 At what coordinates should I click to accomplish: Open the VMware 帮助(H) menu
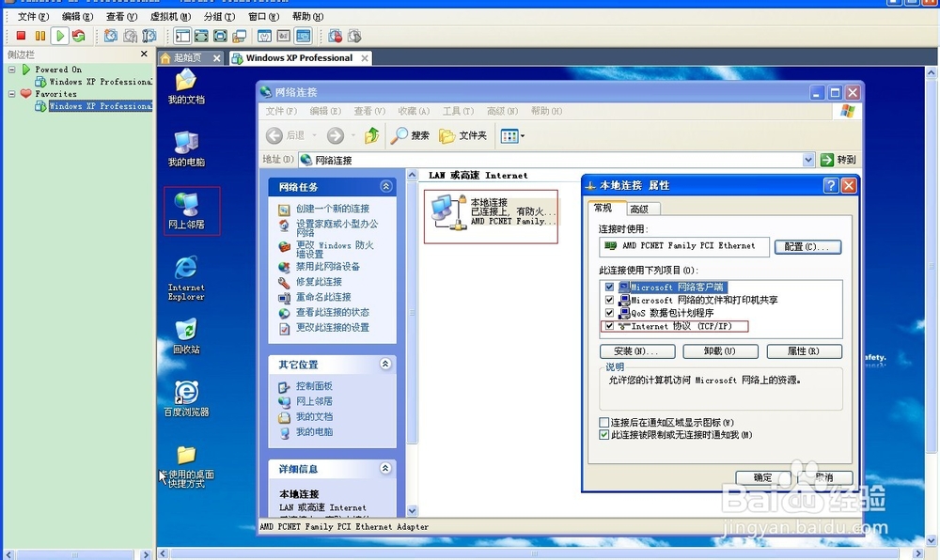click(307, 17)
